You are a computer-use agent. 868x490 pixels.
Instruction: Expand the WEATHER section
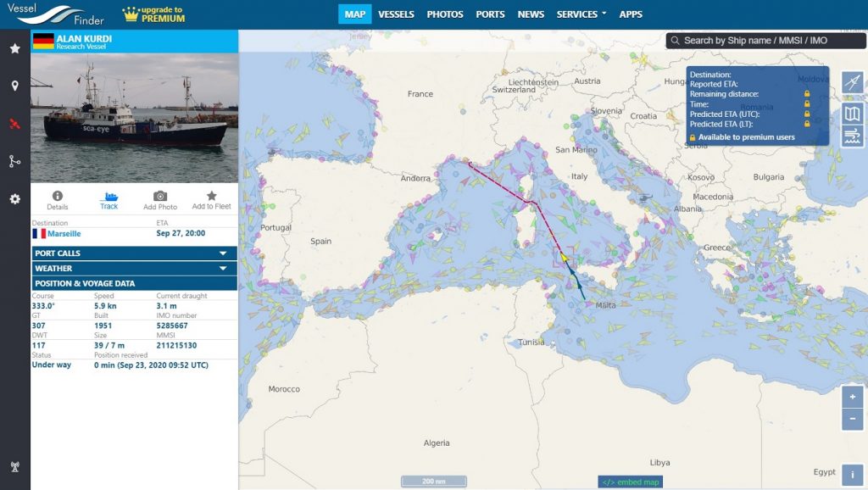134,268
